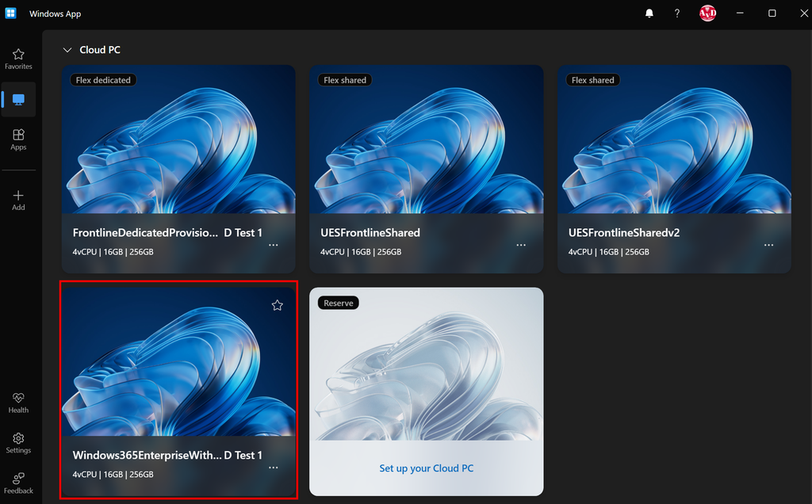The height and width of the screenshot is (504, 812).
Task: Select the Devices monitor icon in sidebar
Action: 18,99
